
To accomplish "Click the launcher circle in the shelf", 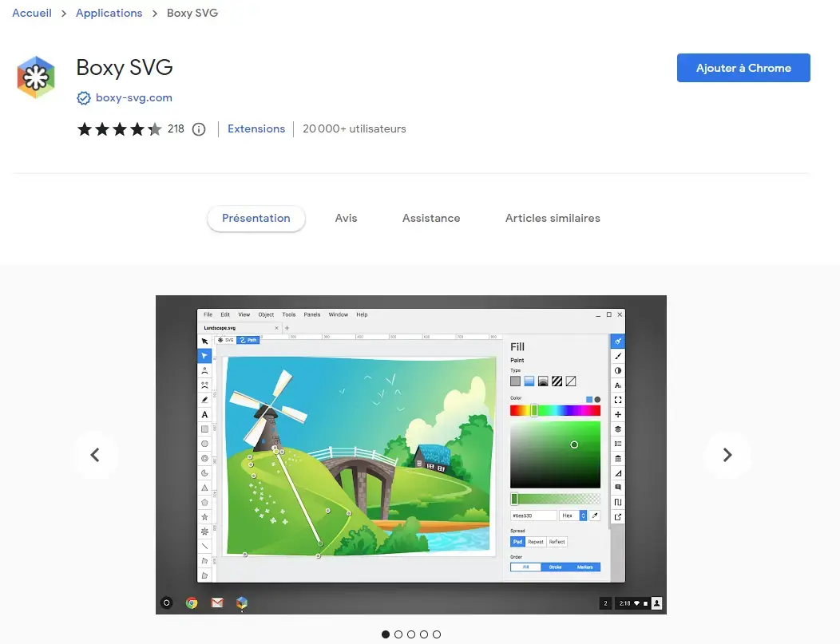I will [x=167, y=603].
